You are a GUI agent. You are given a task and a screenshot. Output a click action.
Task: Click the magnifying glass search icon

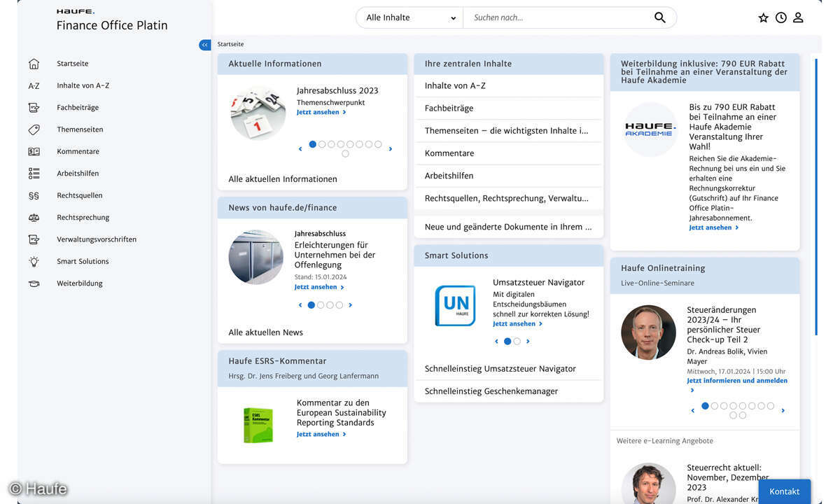tap(660, 17)
